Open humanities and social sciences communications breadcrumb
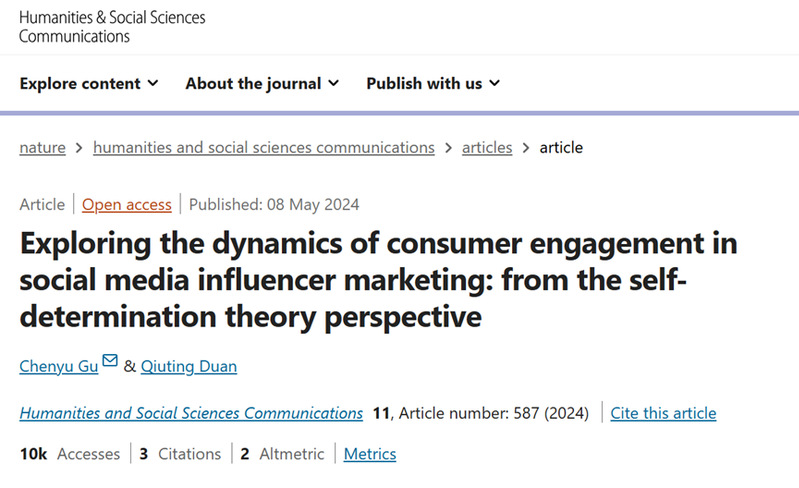 264,147
